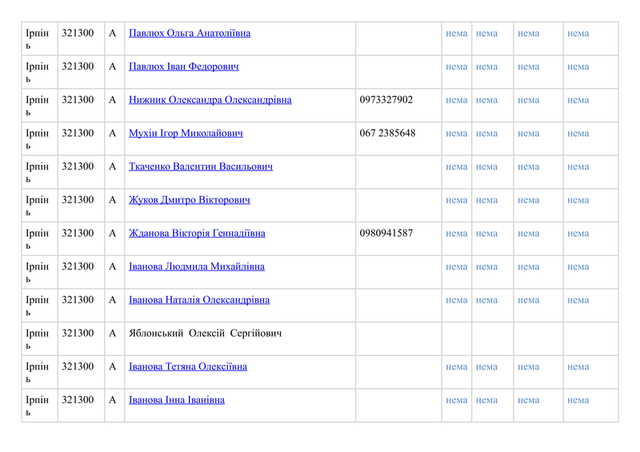Click the Жуков Дмитро Вікторович link
The height and width of the screenshot is (452, 640).
(x=189, y=200)
